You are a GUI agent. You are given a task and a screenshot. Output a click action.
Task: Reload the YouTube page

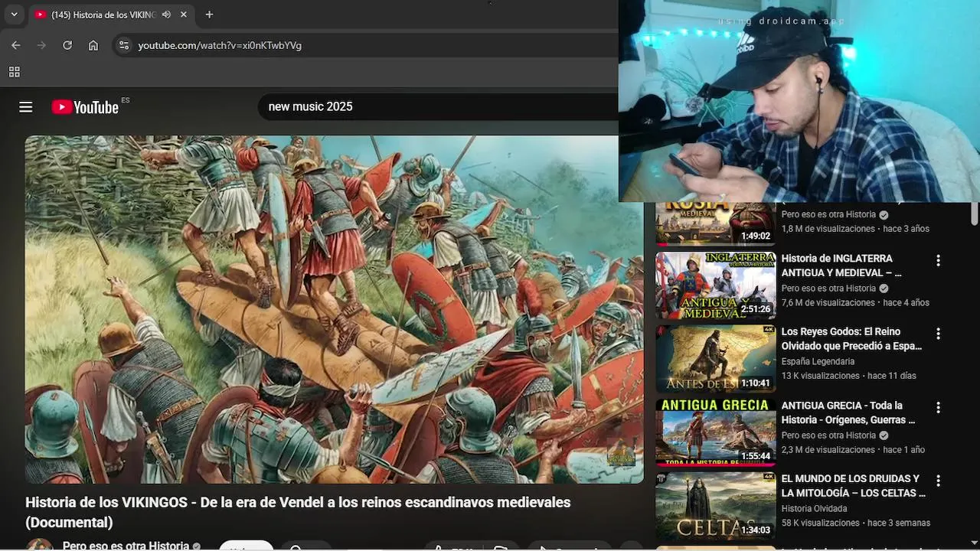click(x=67, y=45)
